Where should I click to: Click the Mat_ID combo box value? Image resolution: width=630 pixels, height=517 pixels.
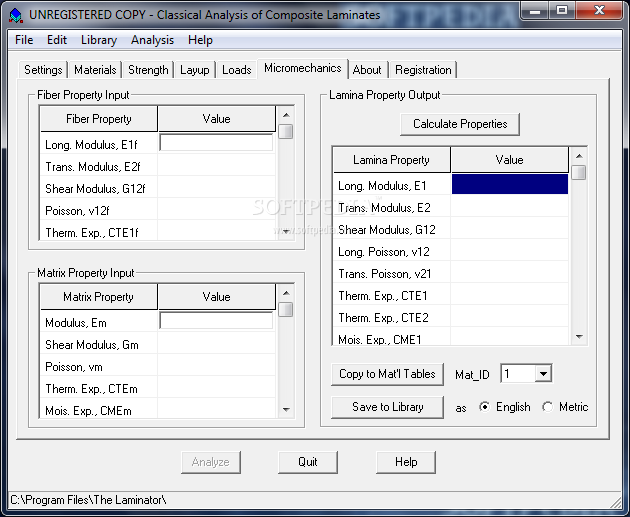click(x=518, y=374)
